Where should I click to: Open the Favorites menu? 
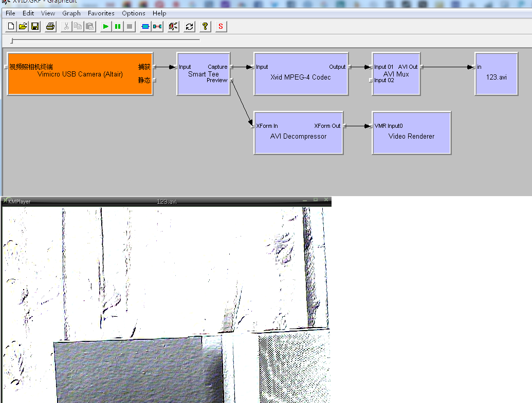pyautogui.click(x=101, y=13)
